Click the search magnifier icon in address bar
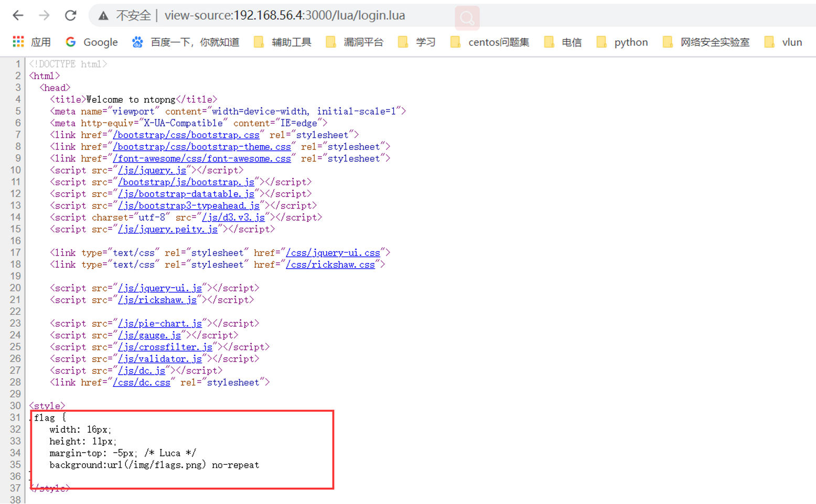Viewport: 816px width, 504px height. pos(467,18)
